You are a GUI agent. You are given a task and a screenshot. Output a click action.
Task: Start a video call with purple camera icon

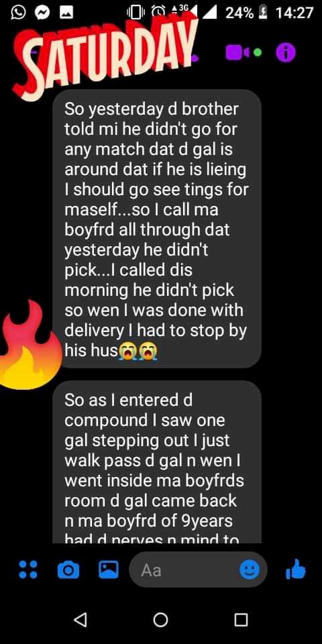pos(237,52)
